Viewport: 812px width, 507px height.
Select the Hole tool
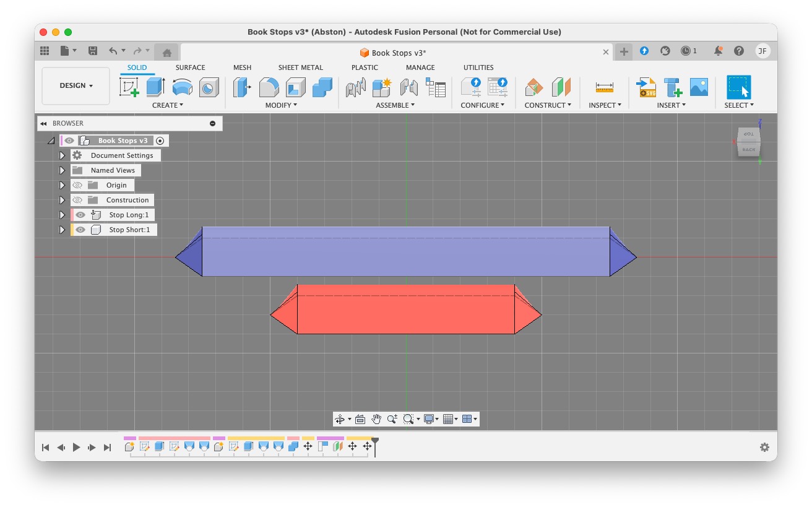[209, 87]
